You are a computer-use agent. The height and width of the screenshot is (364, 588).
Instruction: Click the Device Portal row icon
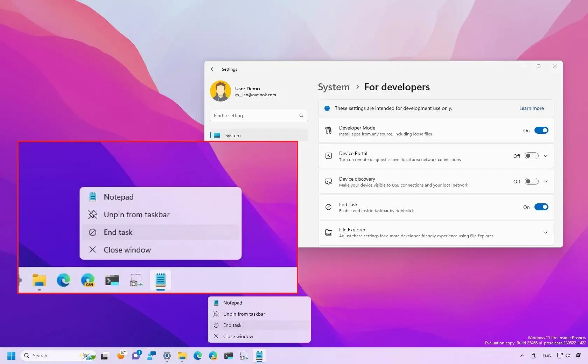328,156
